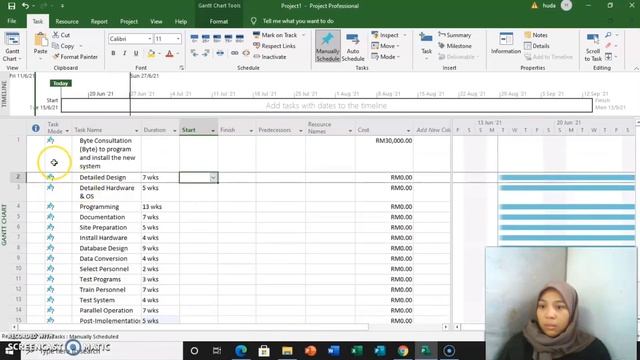Click the task mode icon for Documentation row

51,217
